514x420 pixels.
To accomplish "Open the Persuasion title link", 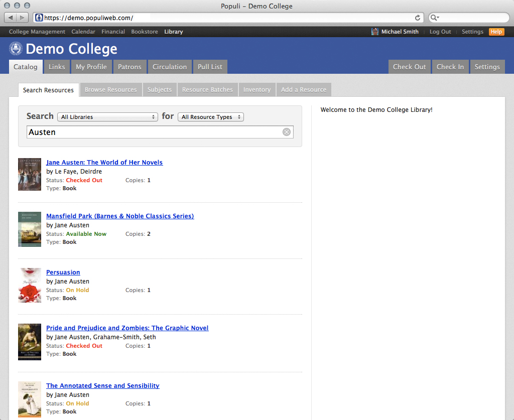I will [63, 272].
